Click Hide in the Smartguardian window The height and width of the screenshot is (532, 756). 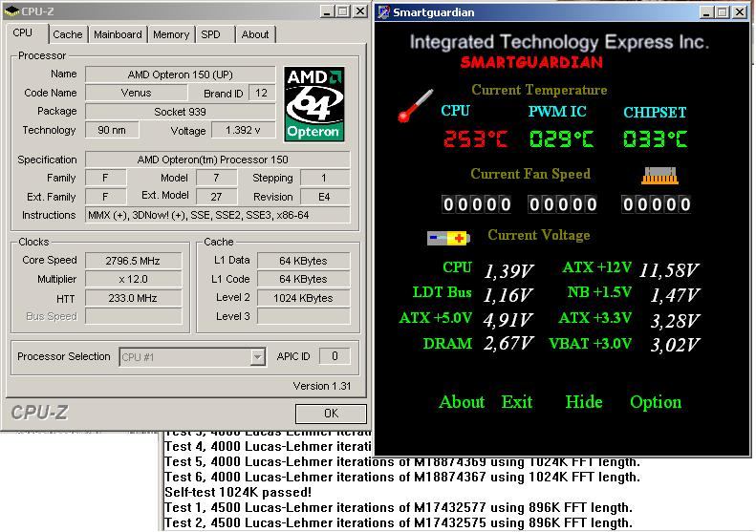[x=583, y=402]
